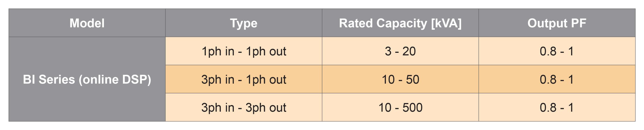
Task: Click the 3ph in - 1ph out Output PF value
Action: click(557, 79)
